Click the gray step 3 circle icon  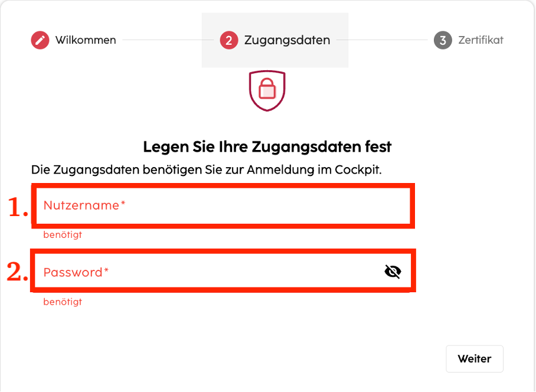point(443,40)
